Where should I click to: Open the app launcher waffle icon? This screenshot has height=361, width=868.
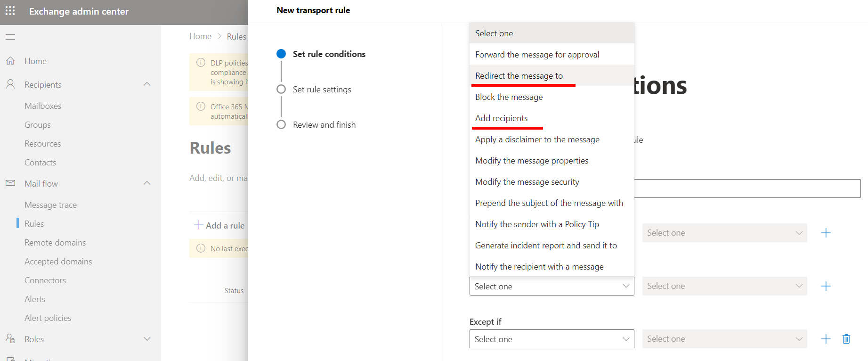click(x=10, y=11)
